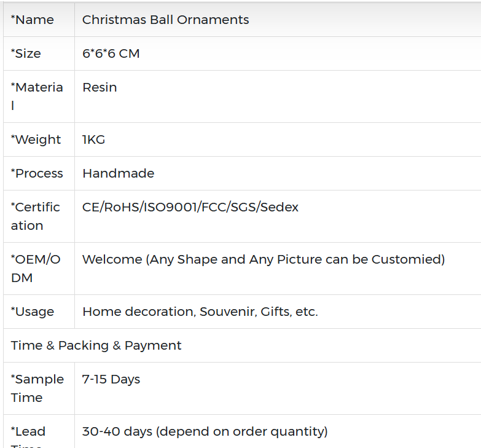Select the Christmas Ball Ornaments text
Viewport: 481px width, 448px height.
click(165, 20)
